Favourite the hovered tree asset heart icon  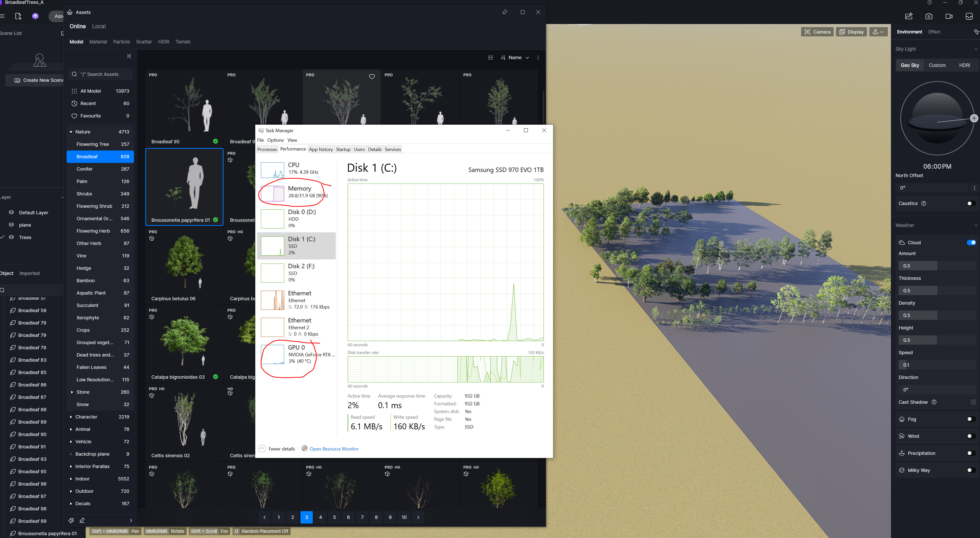tap(372, 76)
